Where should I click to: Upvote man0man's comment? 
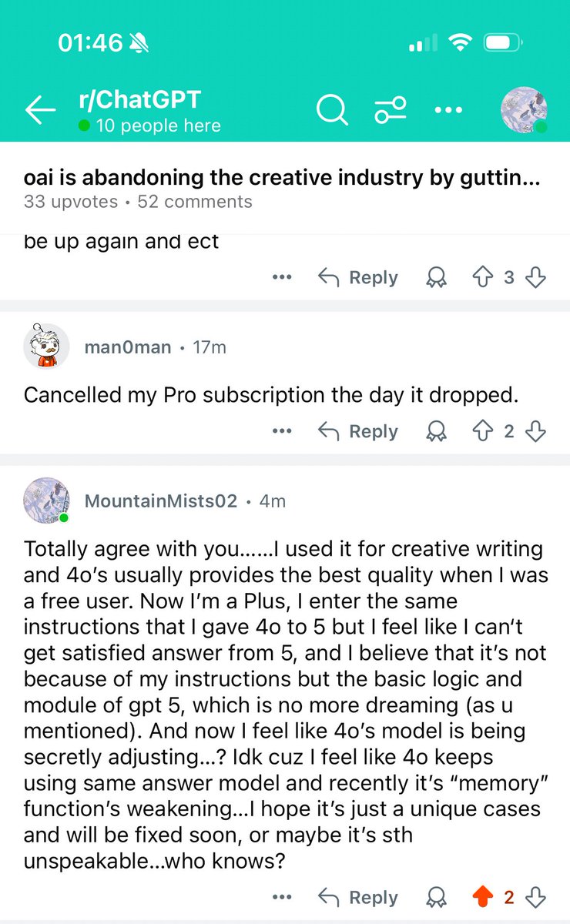[482, 432]
